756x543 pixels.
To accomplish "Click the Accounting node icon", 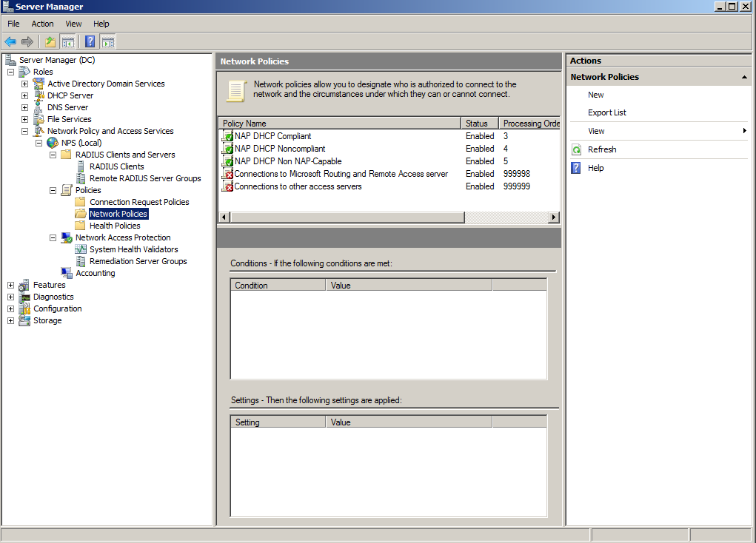I will tap(67, 273).
